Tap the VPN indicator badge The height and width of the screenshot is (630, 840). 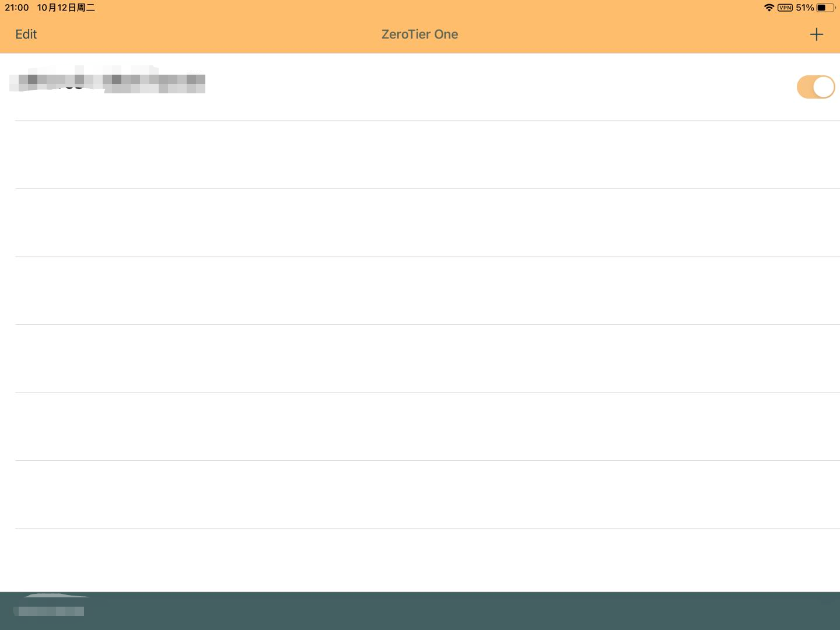point(784,8)
